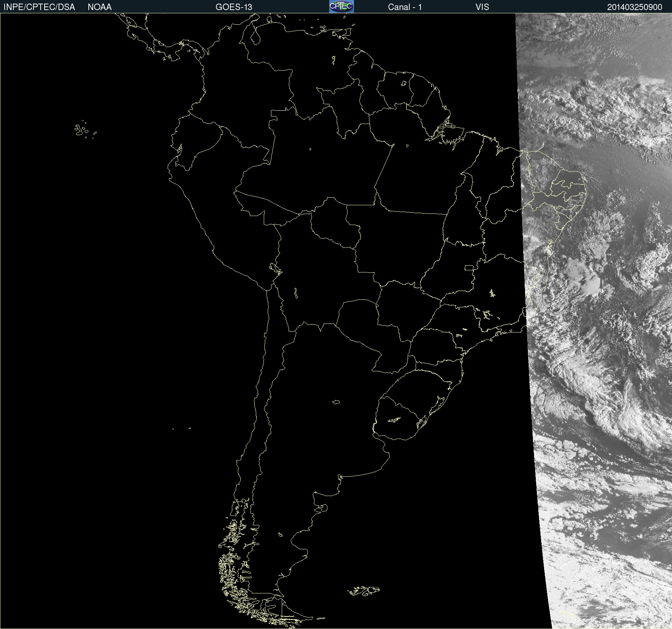Image resolution: width=672 pixels, height=629 pixels.
Task: Click the CPTEC logo in header
Action: 341,6
